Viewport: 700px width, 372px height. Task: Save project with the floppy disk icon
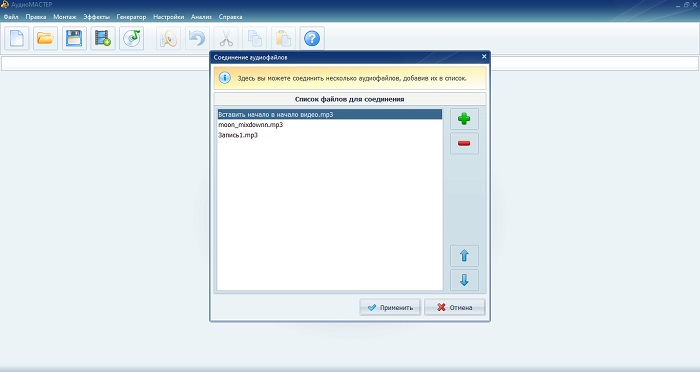(74, 38)
